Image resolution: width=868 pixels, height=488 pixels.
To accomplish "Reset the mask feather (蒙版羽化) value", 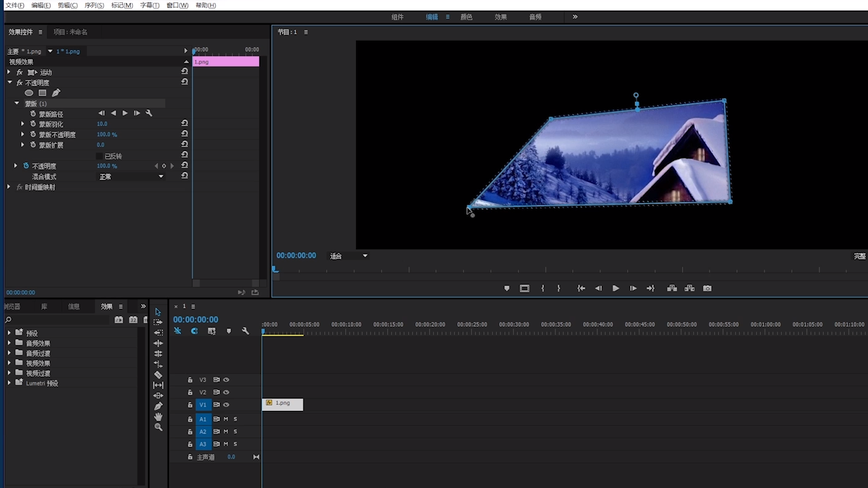I will click(x=184, y=124).
